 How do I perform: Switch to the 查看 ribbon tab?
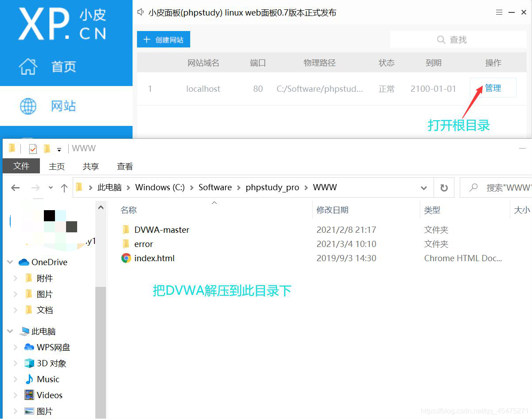[125, 166]
